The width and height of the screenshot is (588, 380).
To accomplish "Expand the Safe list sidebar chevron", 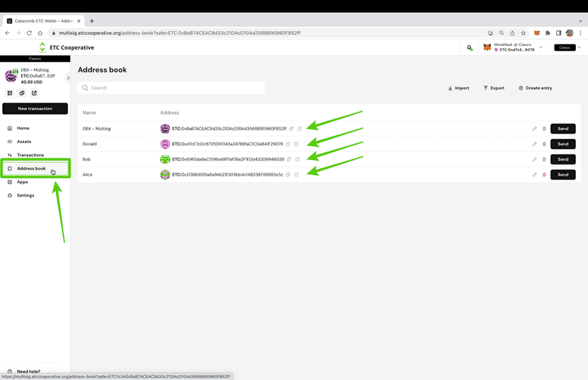I will point(68,78).
